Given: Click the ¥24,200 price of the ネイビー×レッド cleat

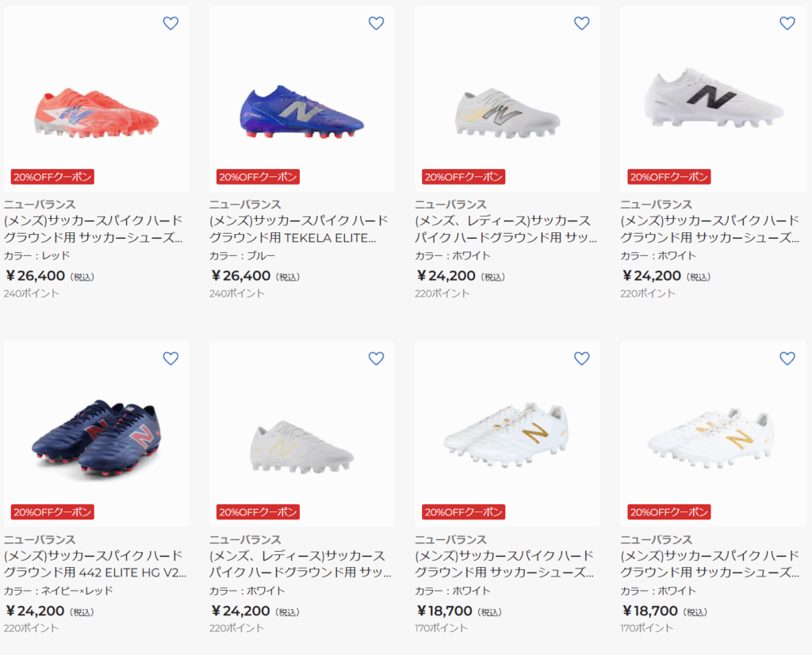Looking at the screenshot, I should tap(36, 611).
